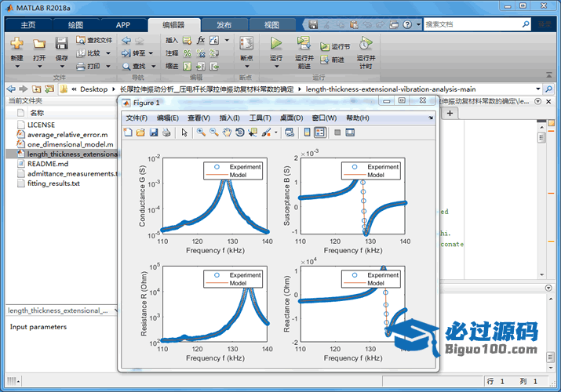This screenshot has width=561, height=392.
Task: Open Figure 1 Window (窗口) menu
Action: click(324, 118)
